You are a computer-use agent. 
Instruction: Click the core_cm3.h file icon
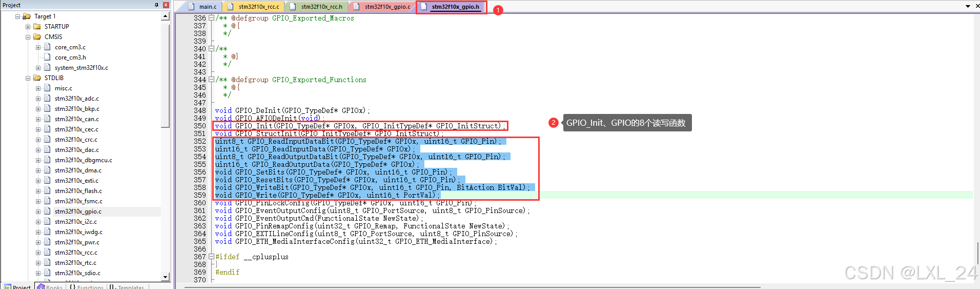(47, 57)
